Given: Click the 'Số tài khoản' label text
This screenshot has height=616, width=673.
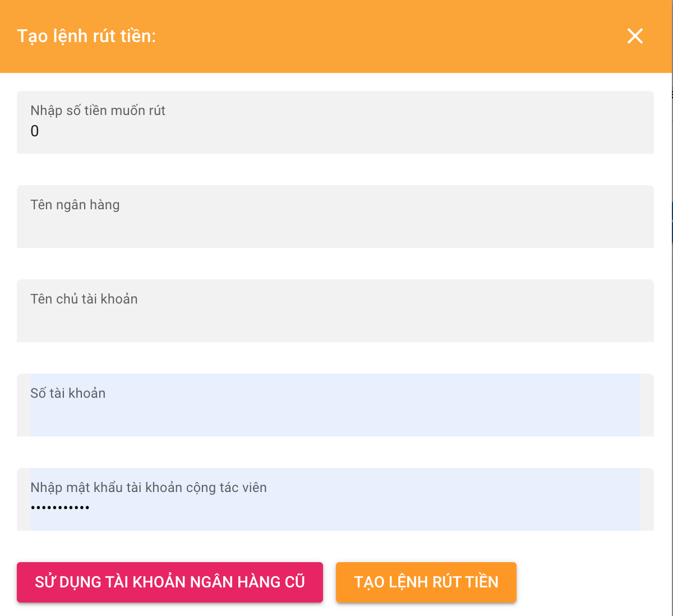Looking at the screenshot, I should [x=68, y=393].
